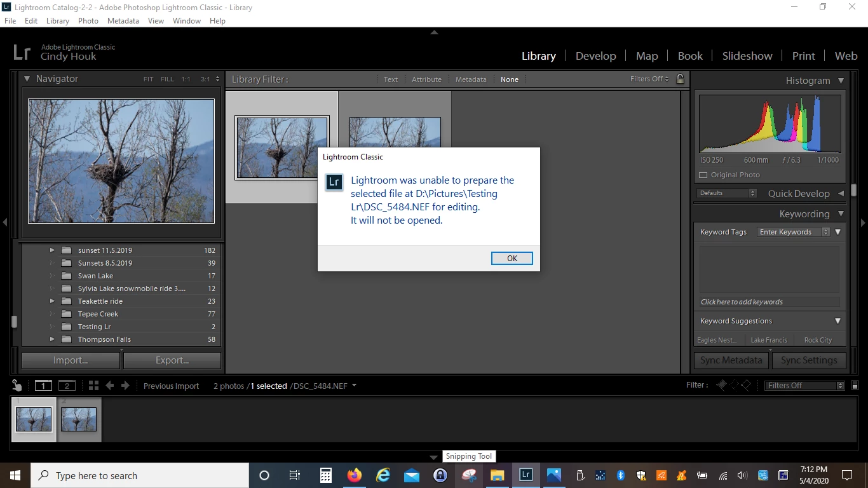
Task: Filter filmstrip by unflagged photos
Action: (x=733, y=385)
